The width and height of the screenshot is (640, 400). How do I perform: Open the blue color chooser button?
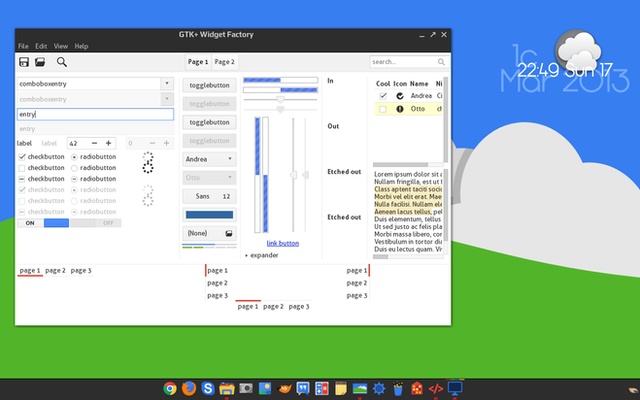click(209, 215)
